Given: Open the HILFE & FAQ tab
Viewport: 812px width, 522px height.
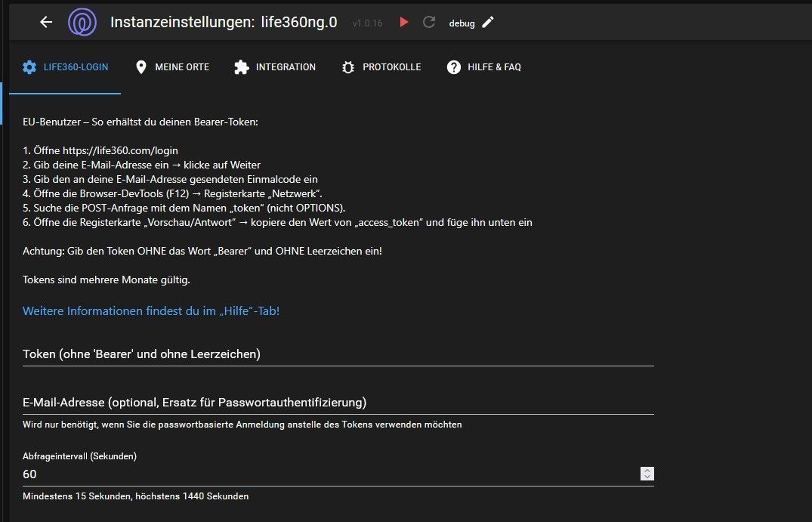Looking at the screenshot, I should click(483, 67).
